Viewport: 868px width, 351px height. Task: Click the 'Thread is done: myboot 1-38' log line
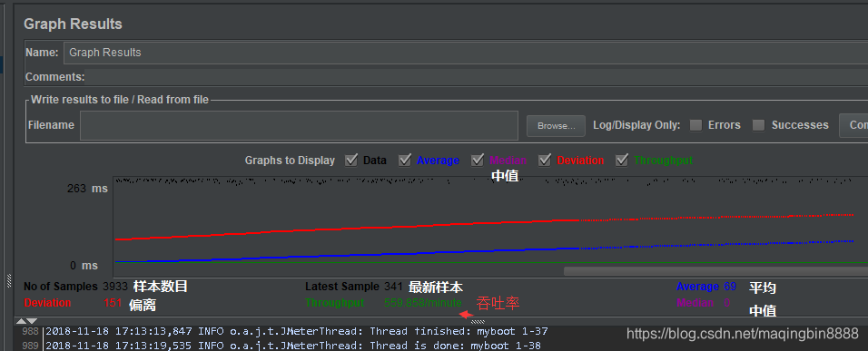[293, 346]
